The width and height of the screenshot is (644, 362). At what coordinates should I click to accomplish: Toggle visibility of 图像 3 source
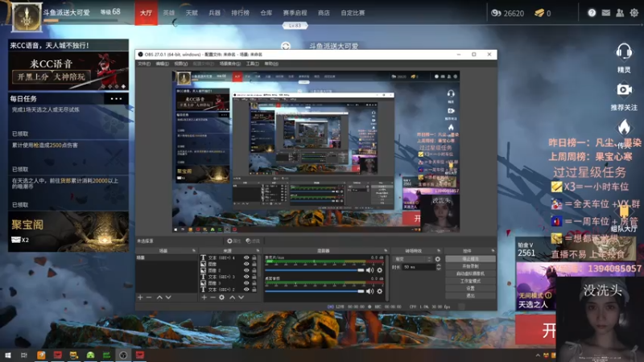[246, 283]
